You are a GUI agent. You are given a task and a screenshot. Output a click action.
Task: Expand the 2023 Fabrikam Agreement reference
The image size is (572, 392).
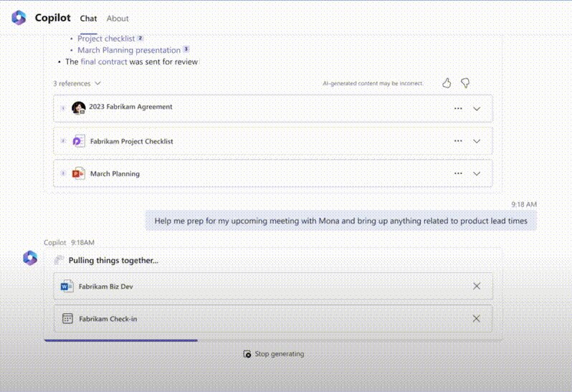coord(477,108)
